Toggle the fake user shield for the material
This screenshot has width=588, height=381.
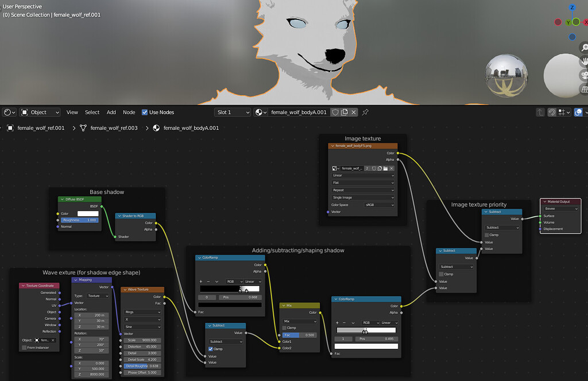[x=335, y=112]
